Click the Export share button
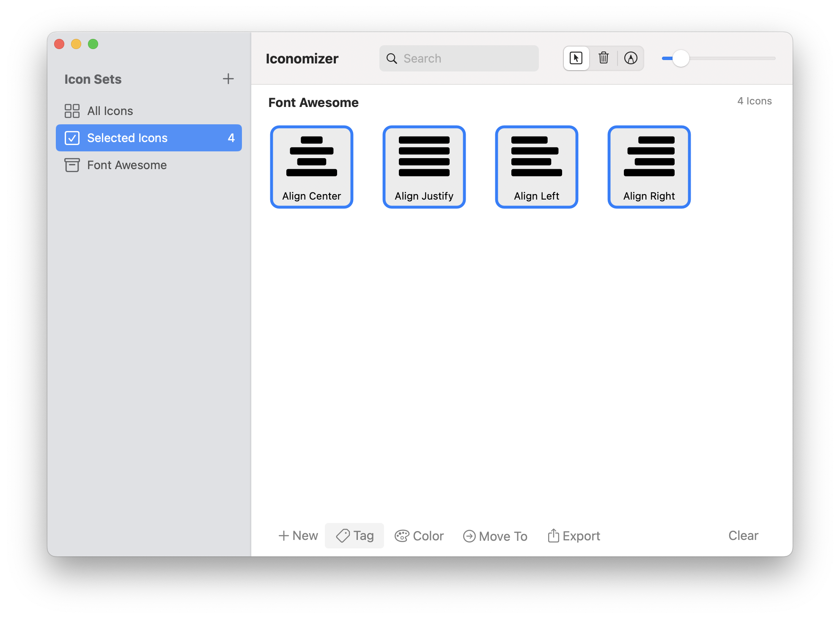Screen dimensions: 840x619 [574, 536]
